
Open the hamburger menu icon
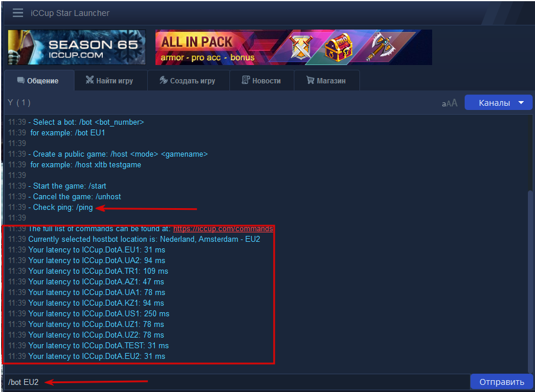(x=18, y=13)
